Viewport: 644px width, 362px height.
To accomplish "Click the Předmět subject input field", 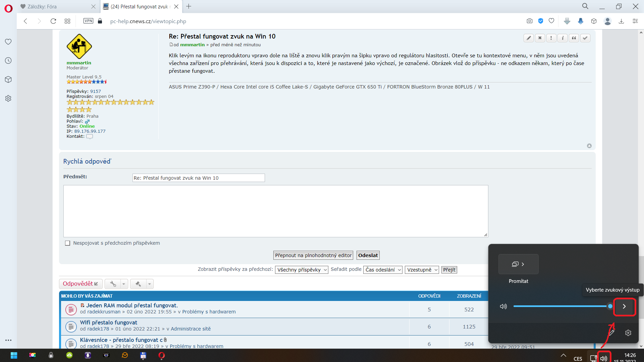I will coord(199,178).
